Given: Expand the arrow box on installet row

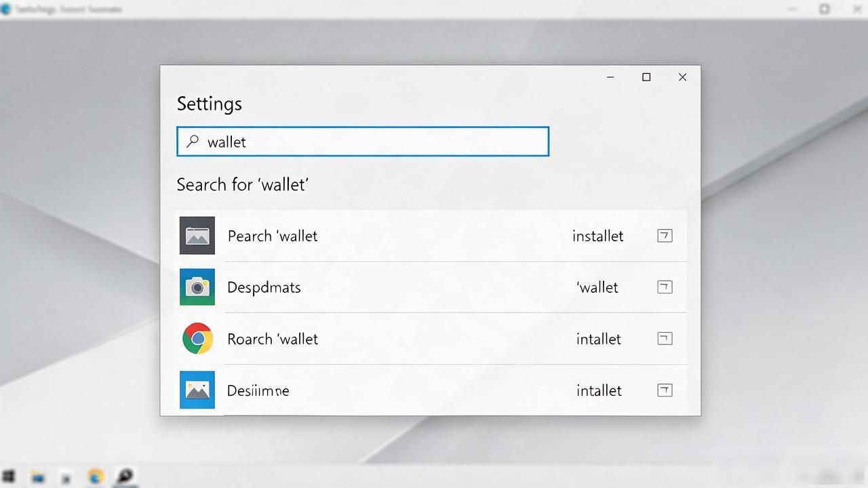Looking at the screenshot, I should pyautogui.click(x=665, y=236).
